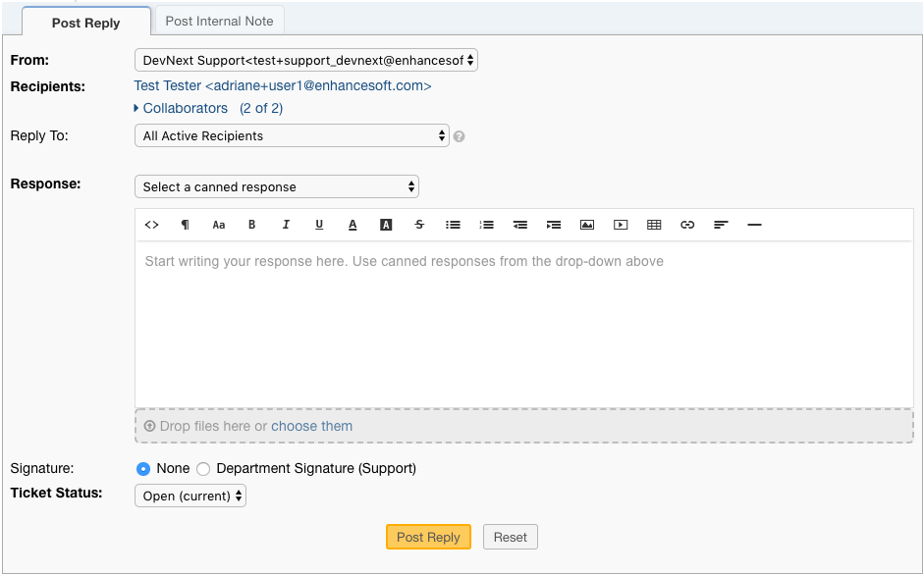Toggle HTML code view in editor toolbar
The height and width of the screenshot is (575, 924).
pyautogui.click(x=151, y=225)
